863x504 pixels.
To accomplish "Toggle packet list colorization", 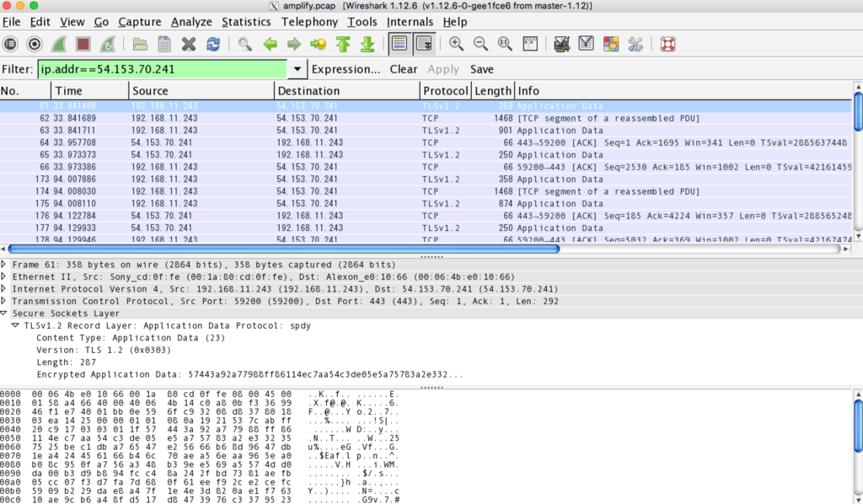I will tap(399, 44).
